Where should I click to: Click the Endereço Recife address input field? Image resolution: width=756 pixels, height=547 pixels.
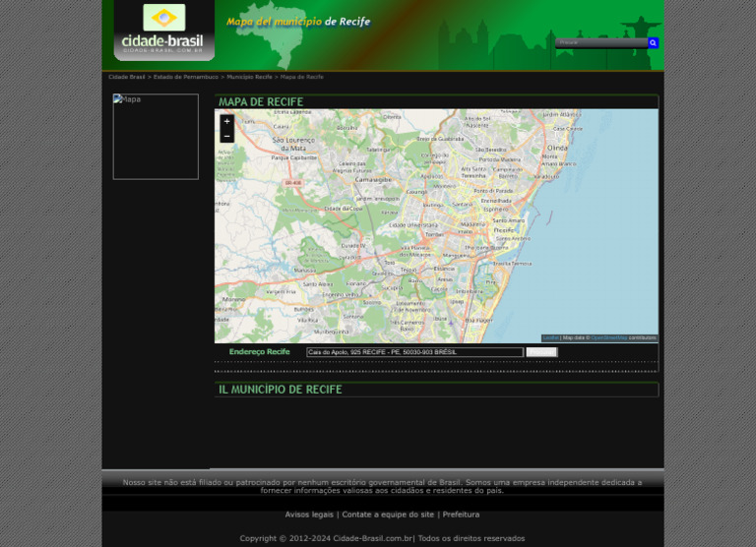[414, 352]
